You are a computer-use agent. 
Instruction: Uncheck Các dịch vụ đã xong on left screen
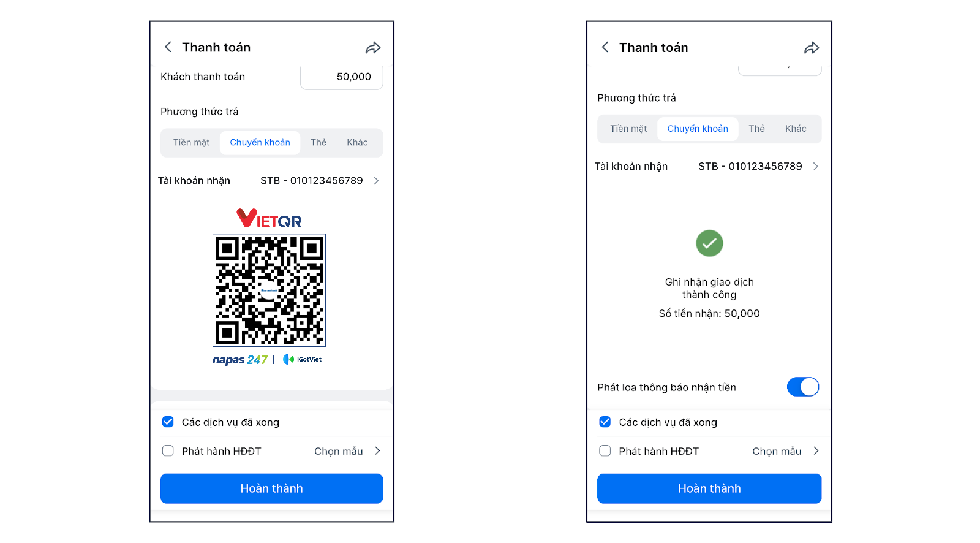[x=168, y=422]
